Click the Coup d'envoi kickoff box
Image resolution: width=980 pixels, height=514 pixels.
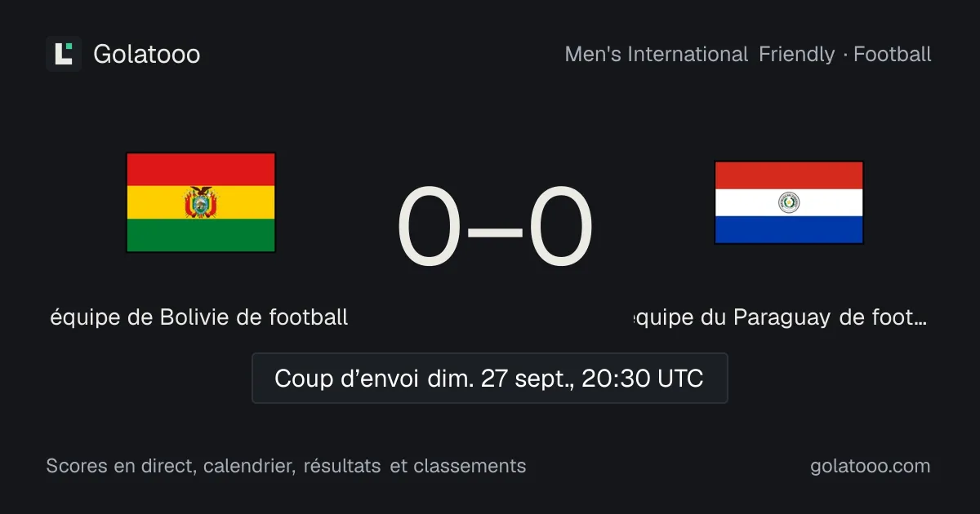click(490, 379)
